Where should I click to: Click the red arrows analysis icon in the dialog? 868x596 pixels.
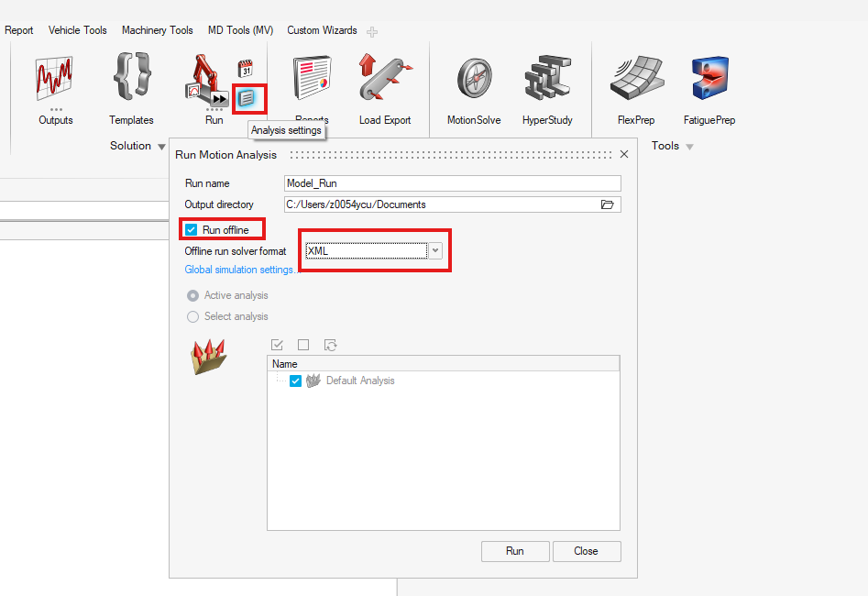[209, 357]
